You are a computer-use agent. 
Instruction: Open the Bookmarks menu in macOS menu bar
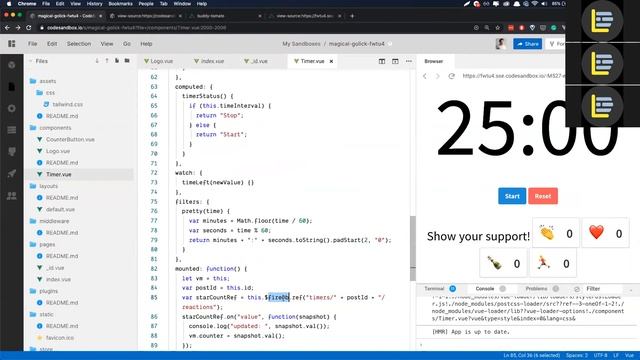(120, 4)
